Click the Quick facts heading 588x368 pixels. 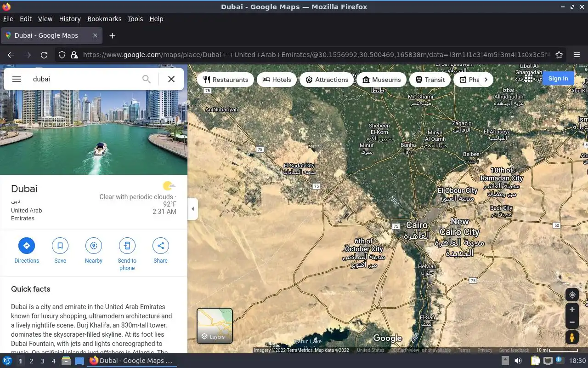[31, 289]
